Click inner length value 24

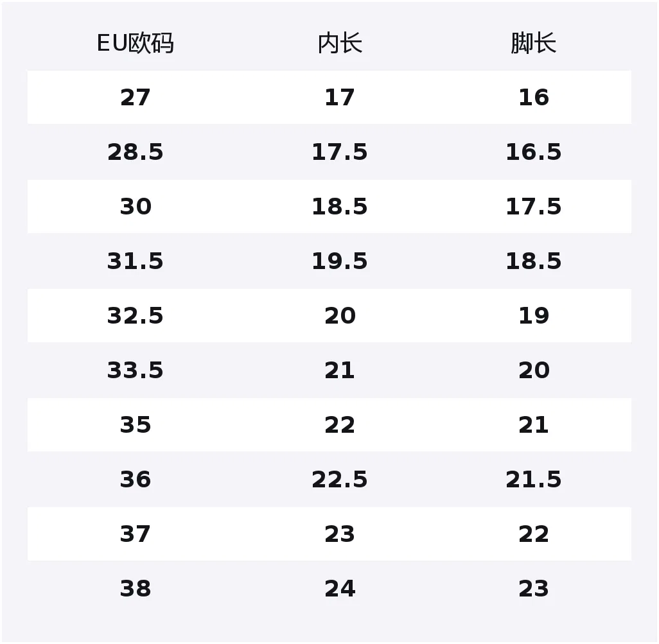pyautogui.click(x=340, y=589)
